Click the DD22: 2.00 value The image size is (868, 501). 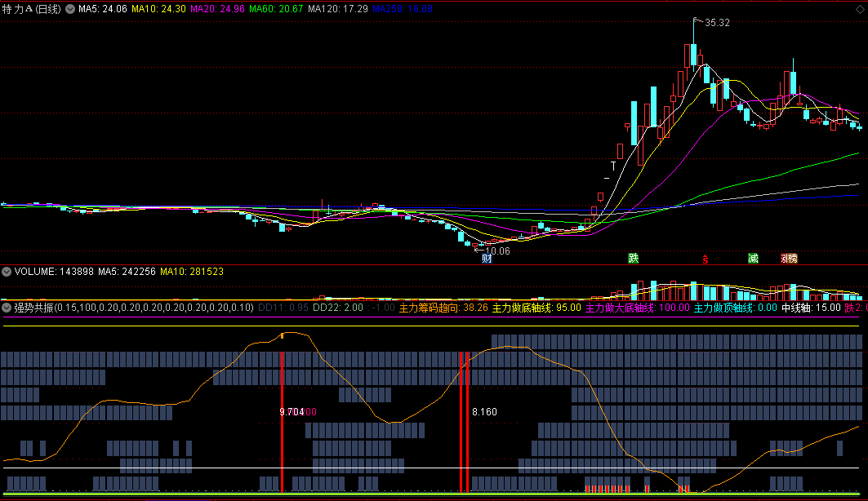point(338,308)
